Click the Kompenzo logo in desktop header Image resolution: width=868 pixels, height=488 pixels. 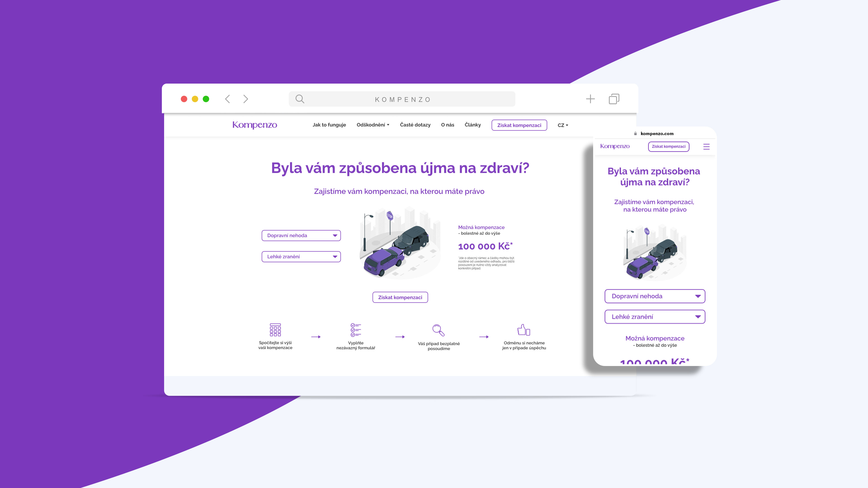tap(255, 125)
